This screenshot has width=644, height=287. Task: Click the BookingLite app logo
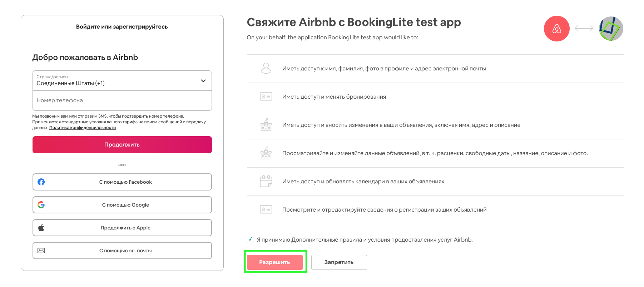pyautogui.click(x=611, y=29)
